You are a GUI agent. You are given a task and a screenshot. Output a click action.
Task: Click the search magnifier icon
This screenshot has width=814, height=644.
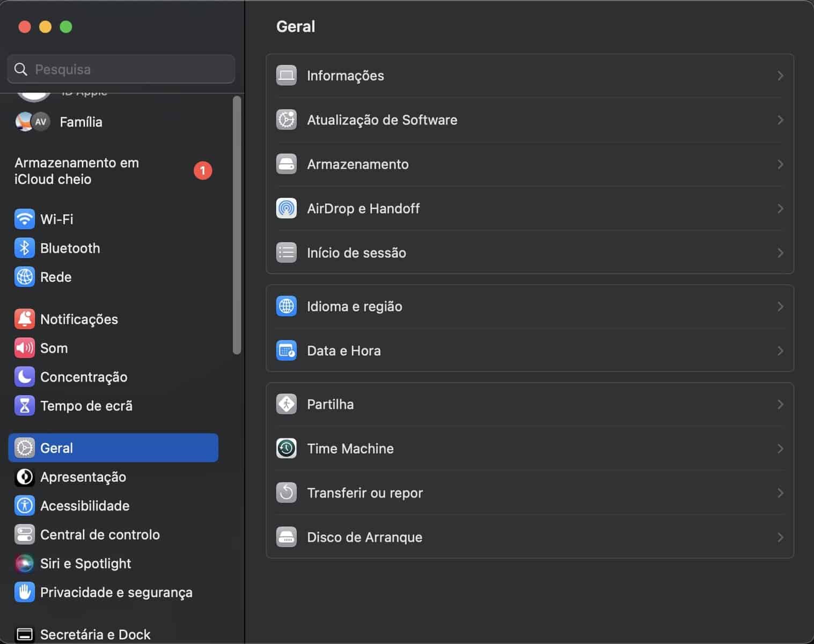21,69
